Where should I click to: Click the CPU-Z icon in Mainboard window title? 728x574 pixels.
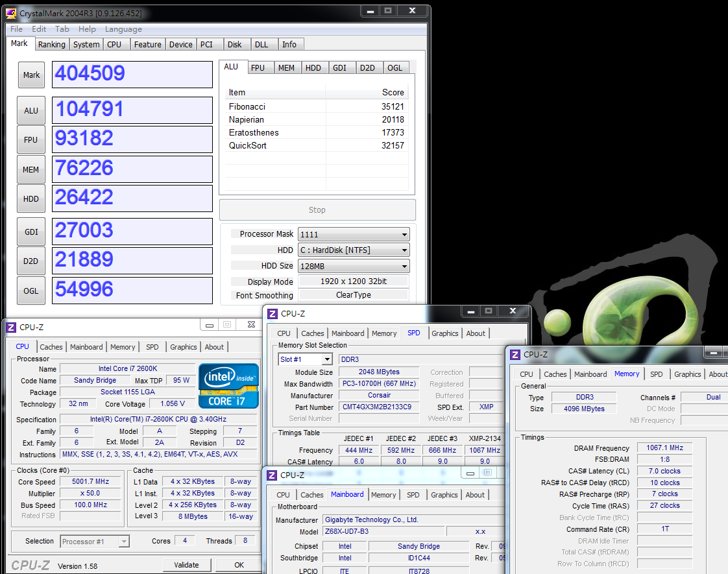coord(272,475)
